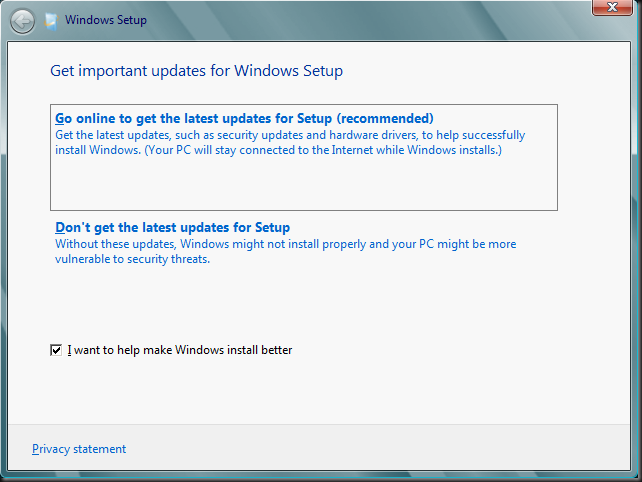This screenshot has width=642, height=482.
Task: Click the word "Setup" ending the Don't get option
Action: (272, 228)
